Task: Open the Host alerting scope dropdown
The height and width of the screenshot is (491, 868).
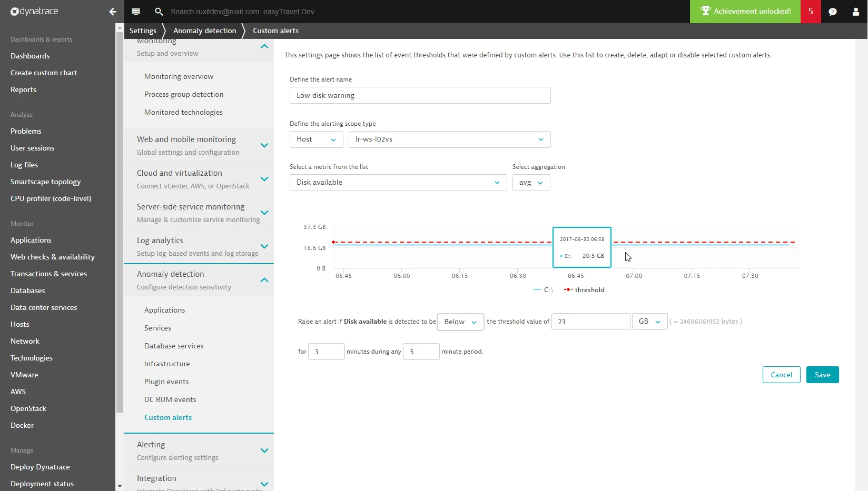Action: 315,139
